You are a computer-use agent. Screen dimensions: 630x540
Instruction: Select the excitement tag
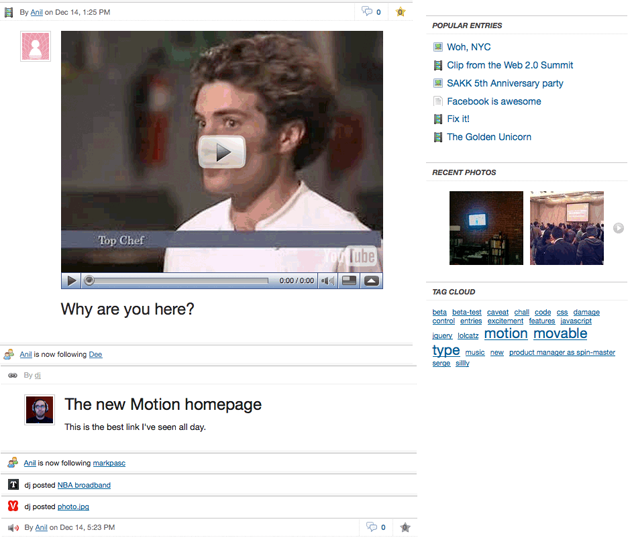[505, 321]
